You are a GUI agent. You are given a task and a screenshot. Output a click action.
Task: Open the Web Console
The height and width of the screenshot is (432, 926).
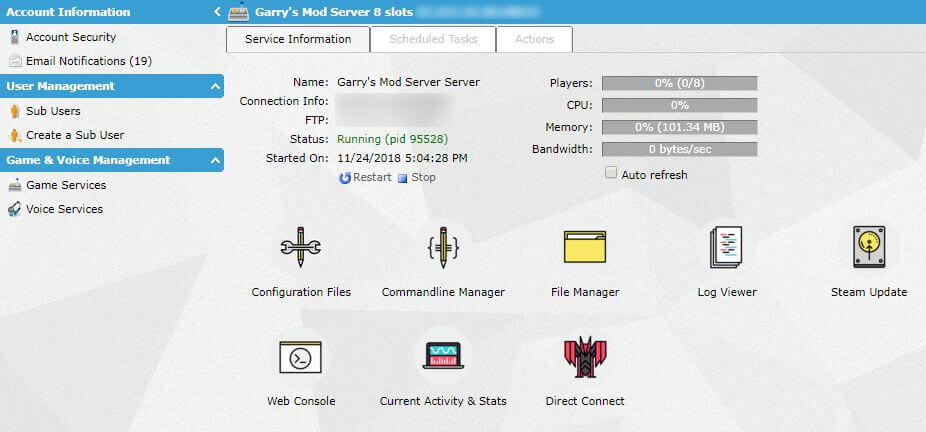[300, 356]
